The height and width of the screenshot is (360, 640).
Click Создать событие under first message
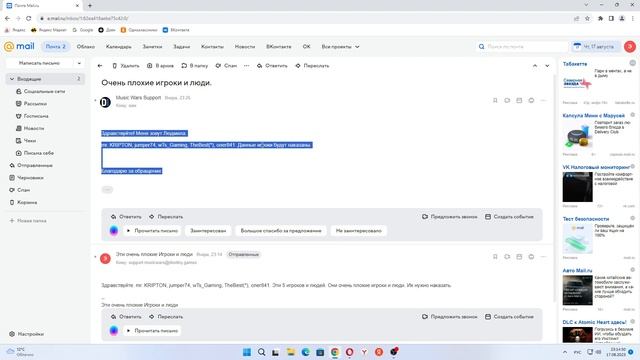509,217
